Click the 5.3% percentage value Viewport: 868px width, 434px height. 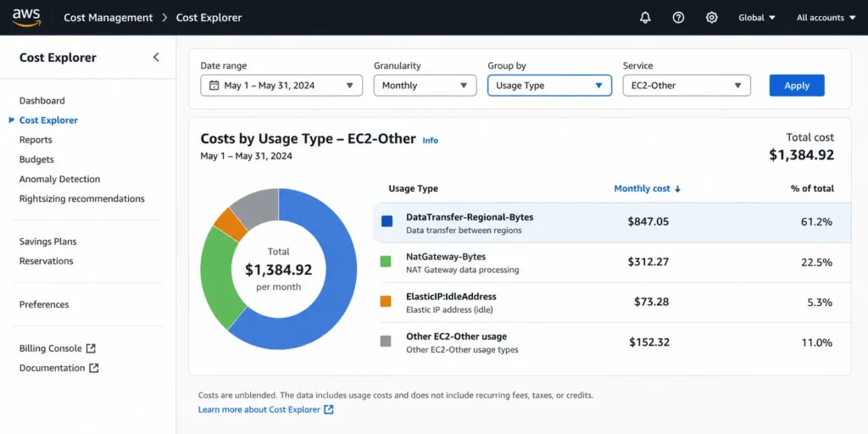pos(820,303)
